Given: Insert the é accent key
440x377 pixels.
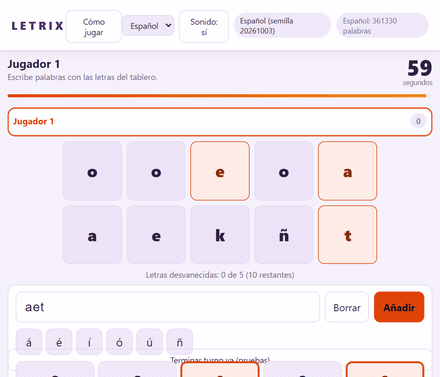Looking at the screenshot, I should [x=59, y=342].
